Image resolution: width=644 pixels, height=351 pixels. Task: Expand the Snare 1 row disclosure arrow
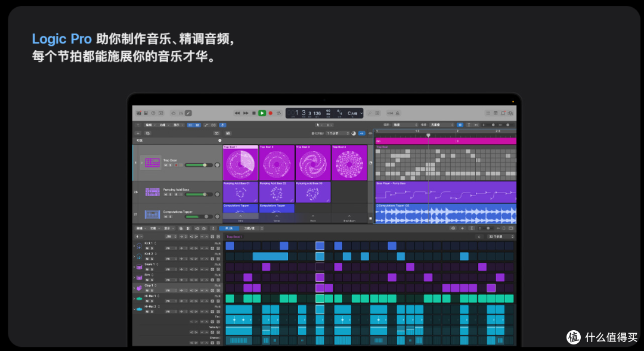[134, 267]
